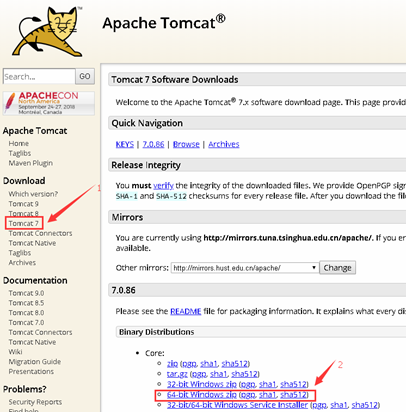Open Tomcat 9.0 documentation
Image resolution: width=406 pixels, height=412 pixels.
[26, 293]
